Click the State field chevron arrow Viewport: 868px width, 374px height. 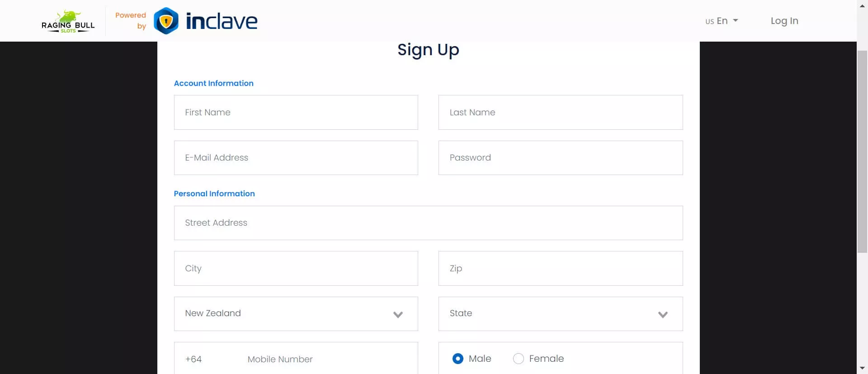pos(663,314)
